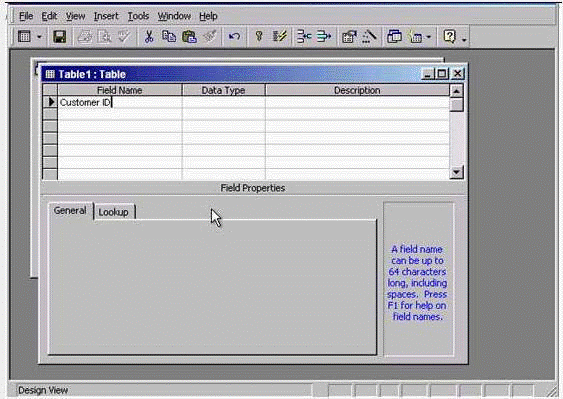Click the Field Properties heading
Image resolution: width=563 pixels, height=399 pixels.
tap(253, 188)
